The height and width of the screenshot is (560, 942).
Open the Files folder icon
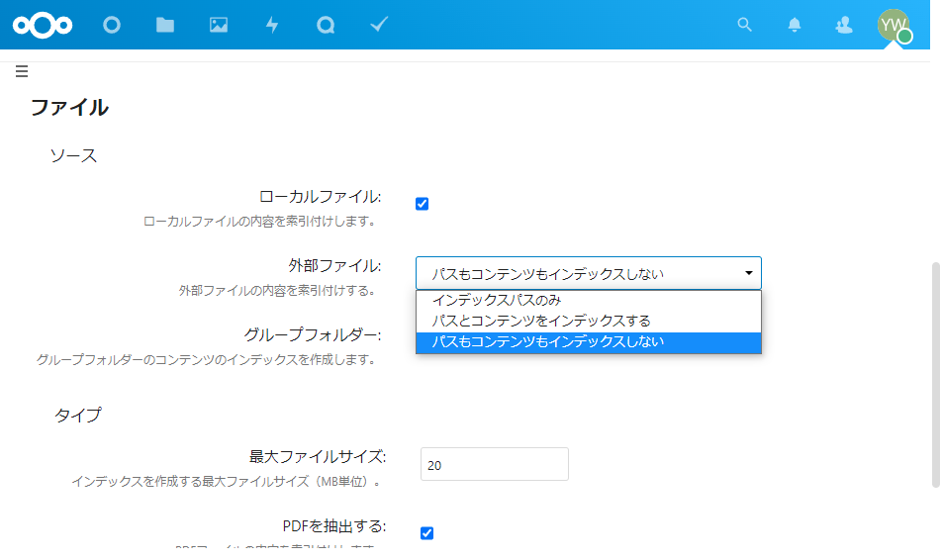point(165,25)
